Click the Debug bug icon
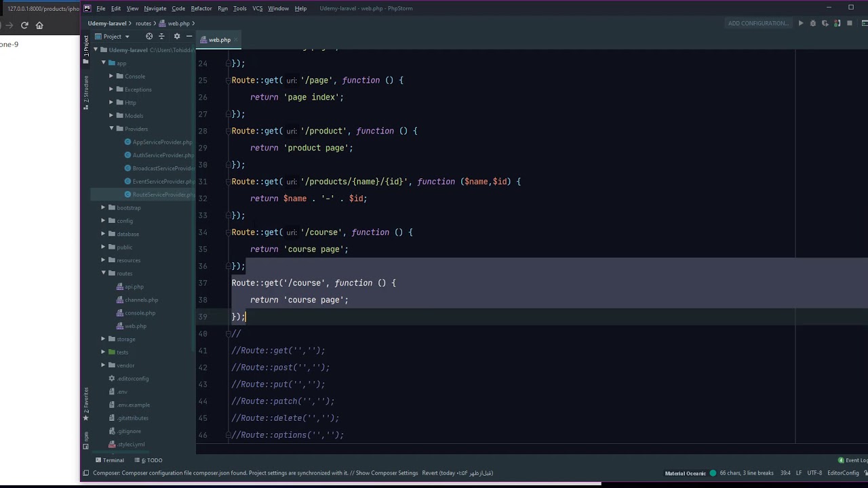The width and height of the screenshot is (868, 488). (812, 23)
